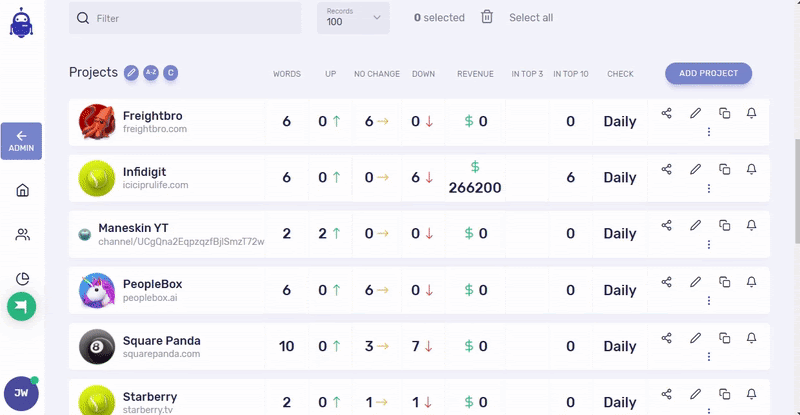The width and height of the screenshot is (800, 415).
Task: Sort by IN TOP 10 column header
Action: 571,74
